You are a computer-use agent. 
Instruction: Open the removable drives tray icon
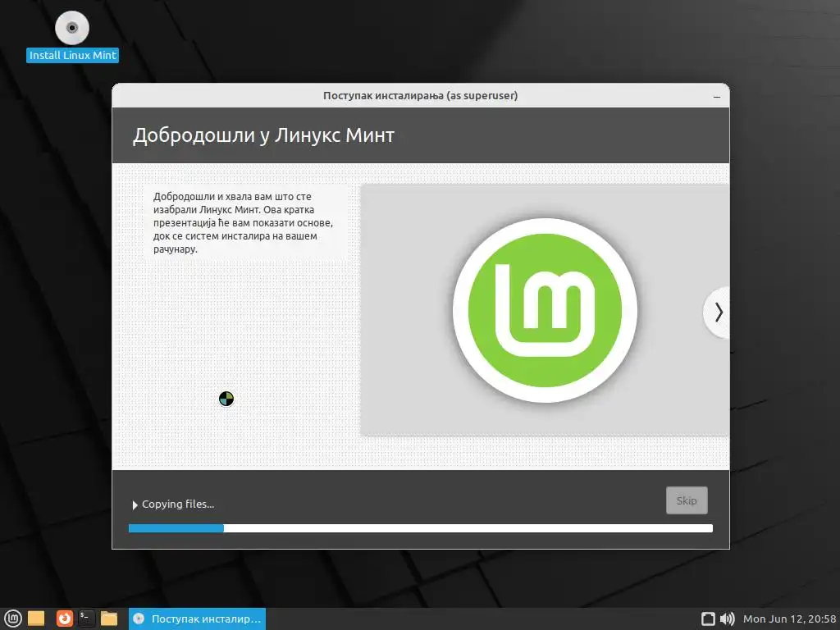click(x=708, y=619)
